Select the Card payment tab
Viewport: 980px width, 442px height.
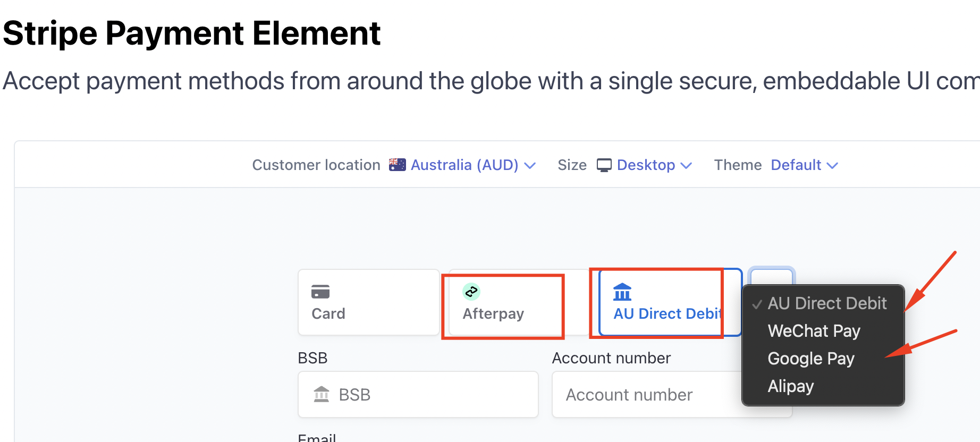pos(368,302)
